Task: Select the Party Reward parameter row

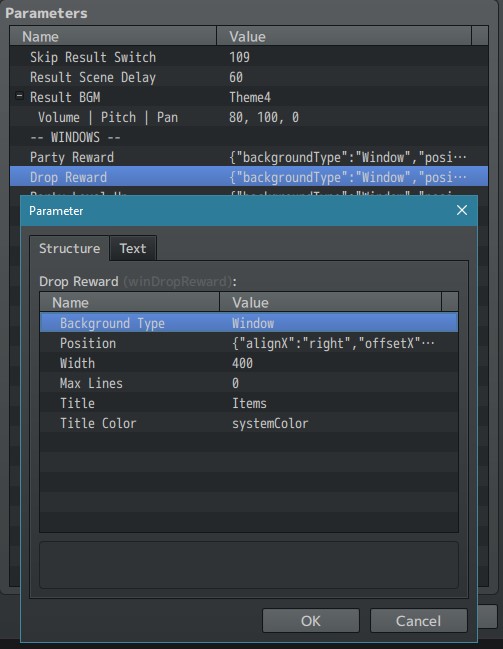Action: coord(249,157)
